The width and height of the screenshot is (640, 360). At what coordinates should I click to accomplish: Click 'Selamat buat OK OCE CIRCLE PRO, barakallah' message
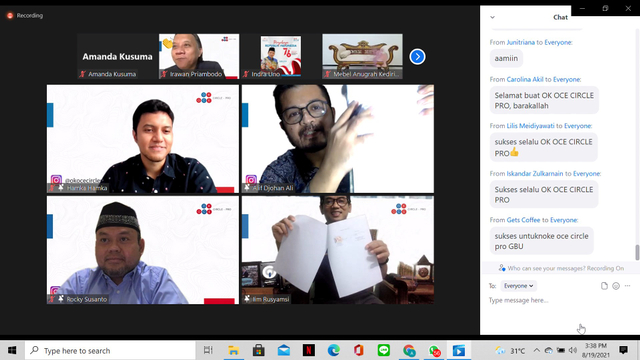(544, 100)
